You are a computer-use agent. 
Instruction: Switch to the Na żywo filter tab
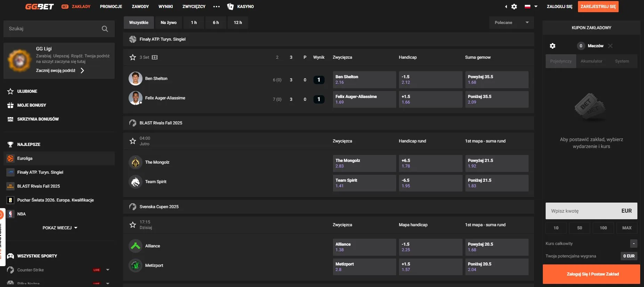[x=169, y=23]
